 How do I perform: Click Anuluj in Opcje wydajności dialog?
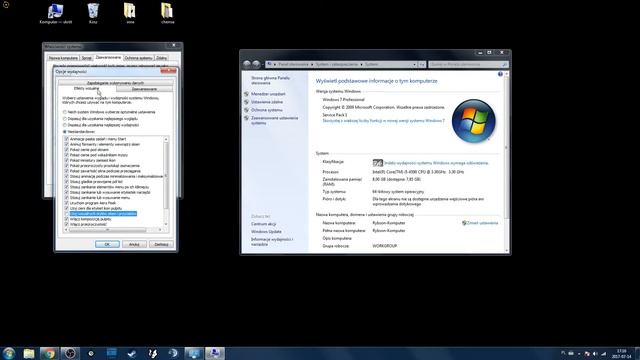(x=134, y=244)
